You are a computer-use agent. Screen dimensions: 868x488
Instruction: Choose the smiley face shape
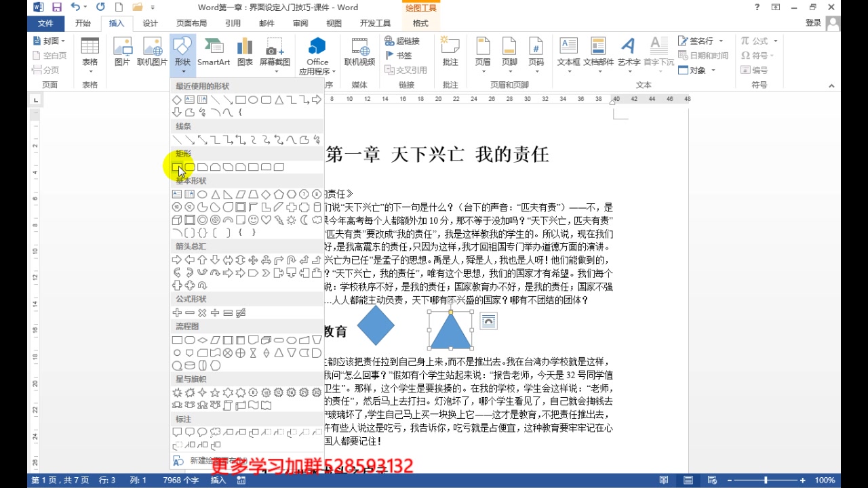click(x=254, y=219)
